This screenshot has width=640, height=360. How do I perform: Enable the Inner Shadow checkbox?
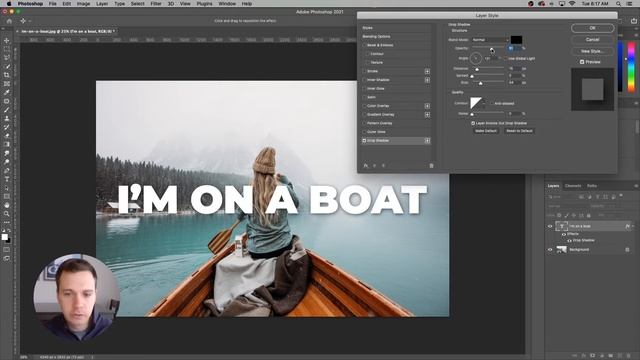364,80
